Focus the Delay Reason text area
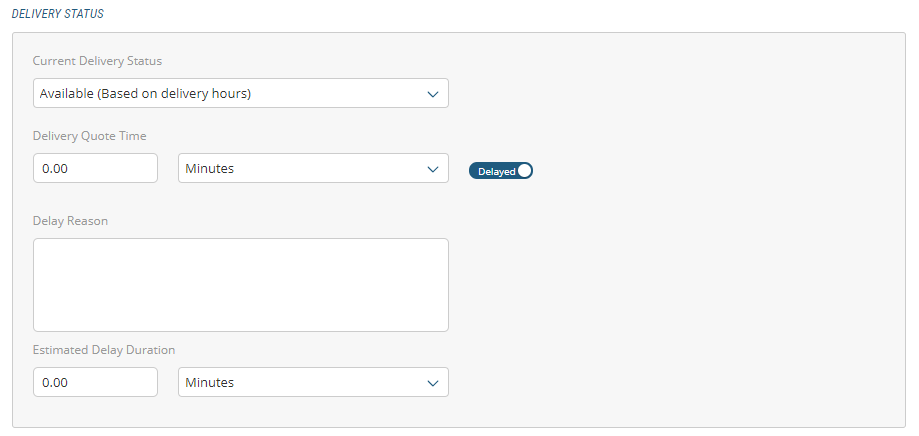This screenshot has width=919, height=436. [240, 284]
